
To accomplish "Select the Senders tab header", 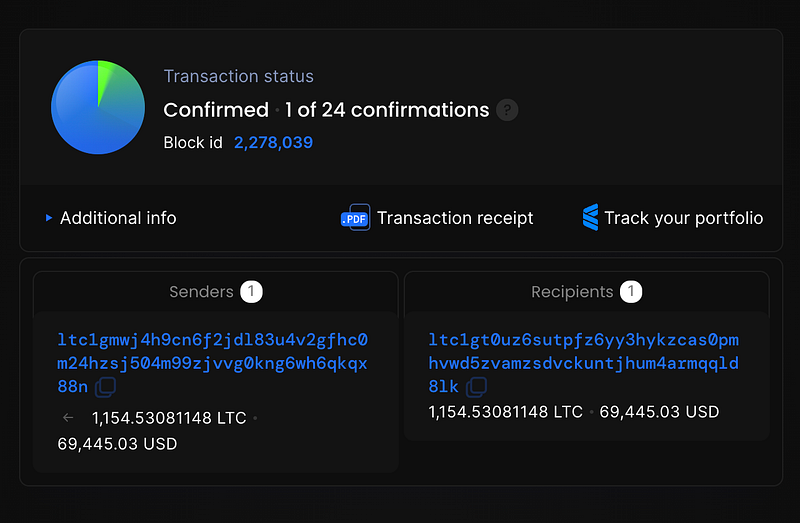I will click(x=201, y=292).
